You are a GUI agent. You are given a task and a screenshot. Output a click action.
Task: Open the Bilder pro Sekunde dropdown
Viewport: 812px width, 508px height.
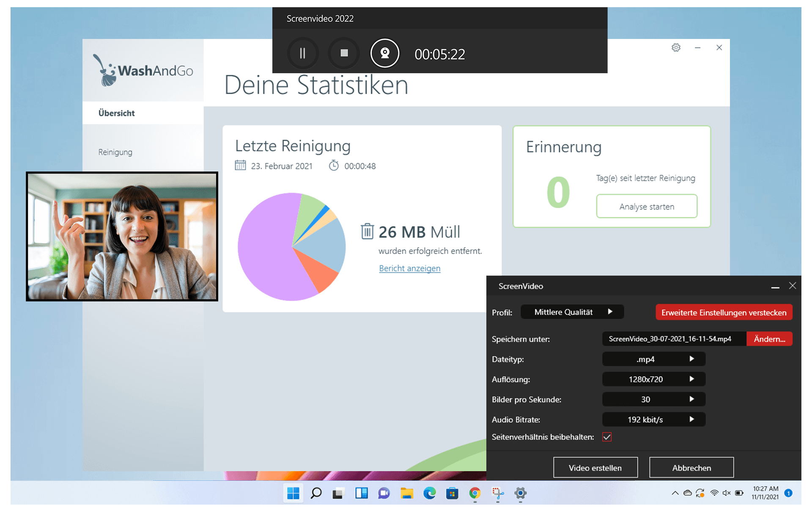[653, 399]
